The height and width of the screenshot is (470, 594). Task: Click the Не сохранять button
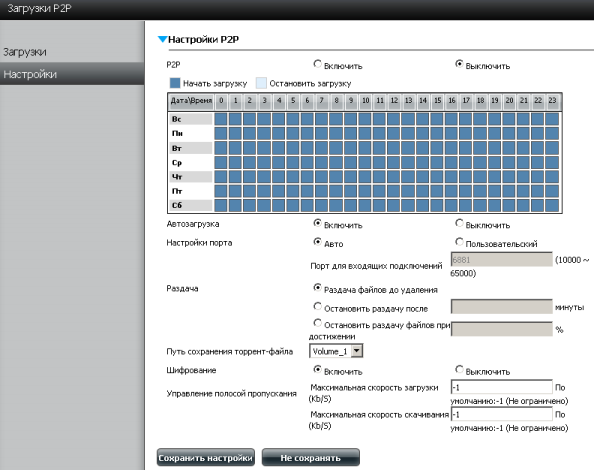(x=311, y=458)
